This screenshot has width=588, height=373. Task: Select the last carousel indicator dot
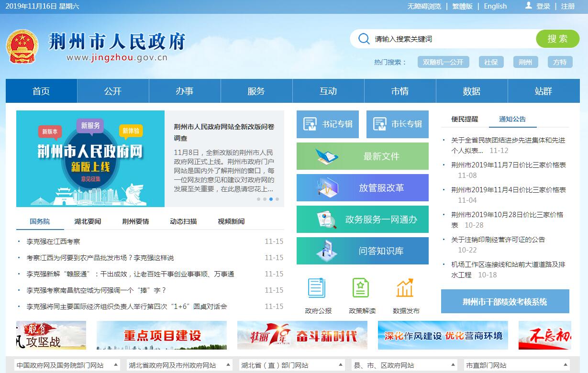tap(277, 199)
